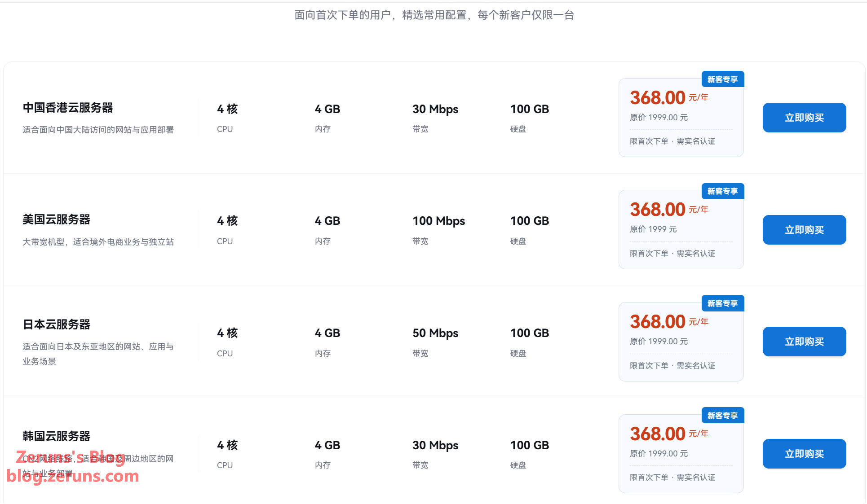
Task: Click 立即购买 for the Korea cloud server
Action: pos(804,454)
